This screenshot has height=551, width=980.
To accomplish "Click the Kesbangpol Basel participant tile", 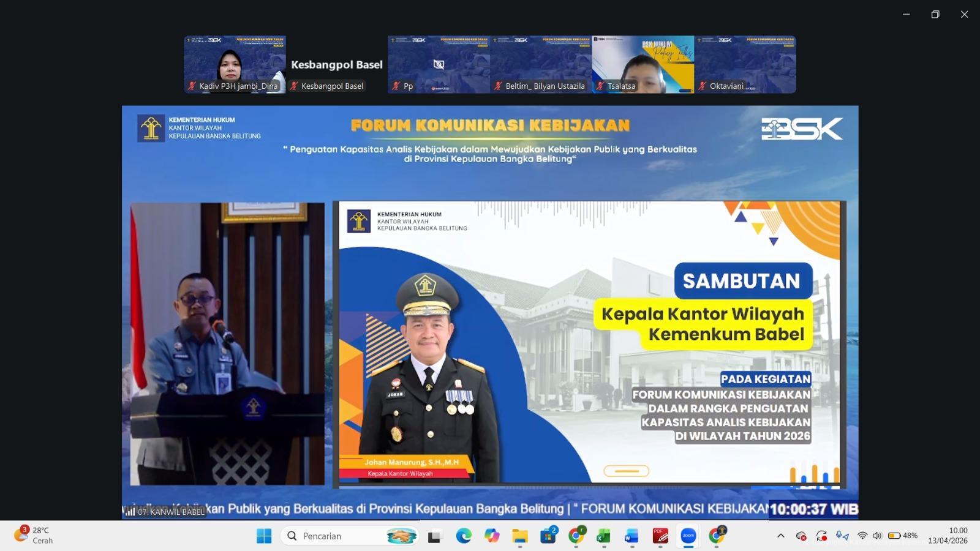I will [336, 64].
